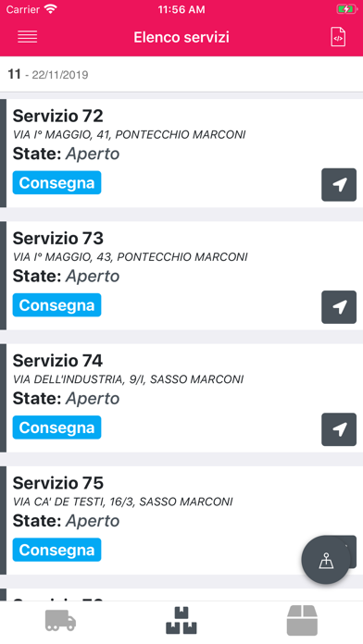This screenshot has width=363, height=644.
Task: Tap Consegna badge on Servizio 73
Action: pyautogui.click(x=56, y=305)
